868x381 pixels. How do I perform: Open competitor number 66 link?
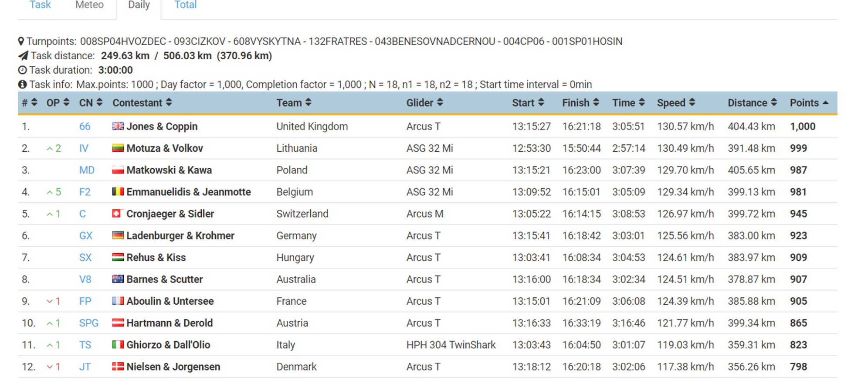click(x=85, y=126)
